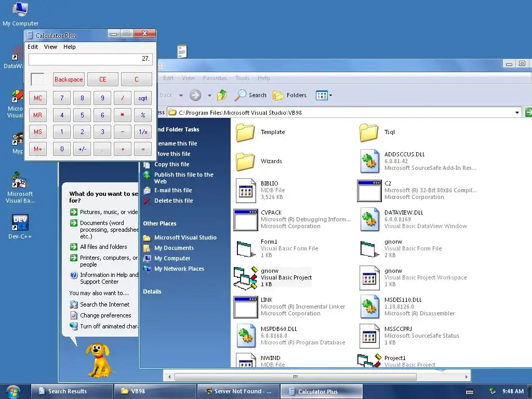Select the MSPDB60.DLL file icon
The height and width of the screenshot is (399, 532).
pyautogui.click(x=246, y=336)
